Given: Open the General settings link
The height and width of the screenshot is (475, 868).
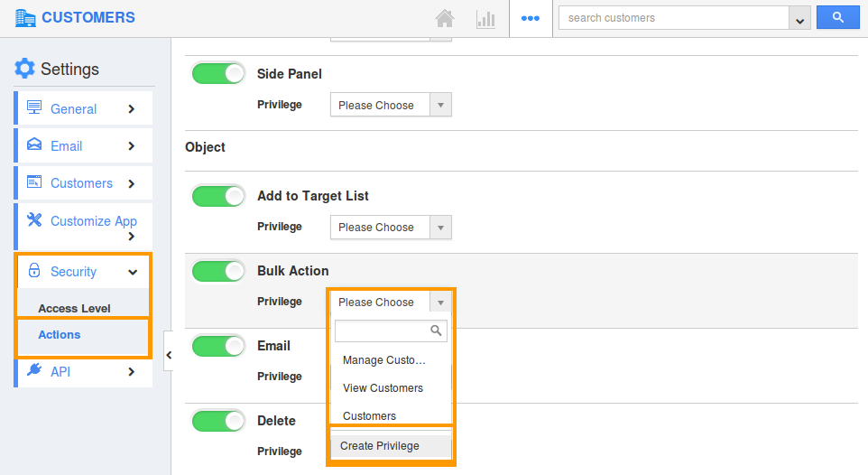Looking at the screenshot, I should tap(74, 109).
